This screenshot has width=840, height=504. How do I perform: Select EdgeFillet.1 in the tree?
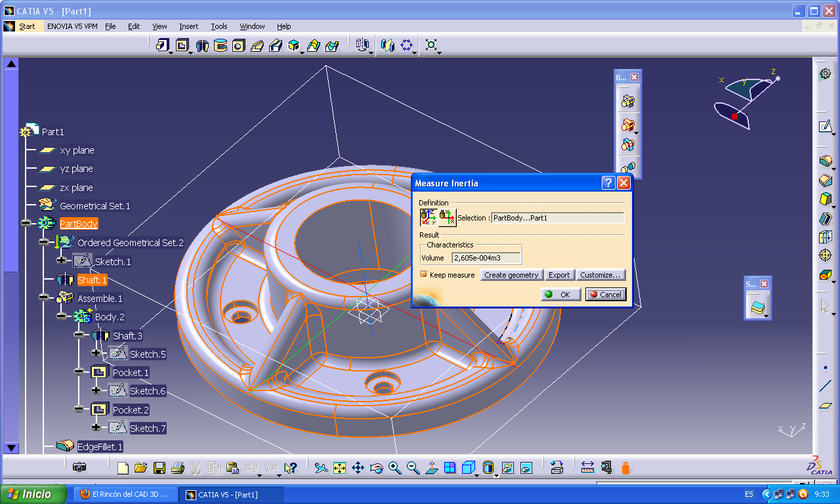pos(100,446)
